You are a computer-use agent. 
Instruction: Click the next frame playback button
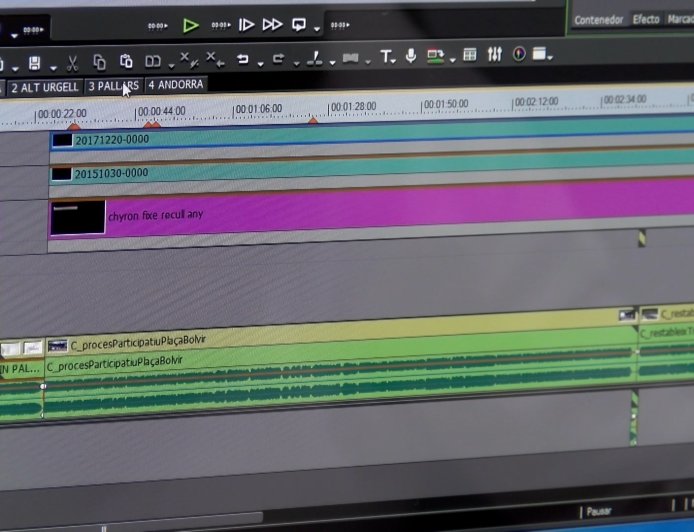pos(246,25)
